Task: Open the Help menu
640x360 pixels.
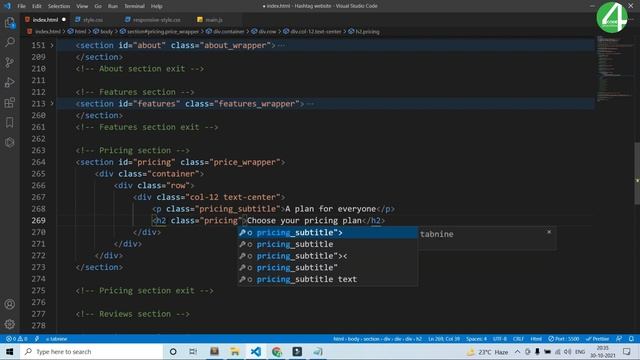Action: tap(156, 6)
